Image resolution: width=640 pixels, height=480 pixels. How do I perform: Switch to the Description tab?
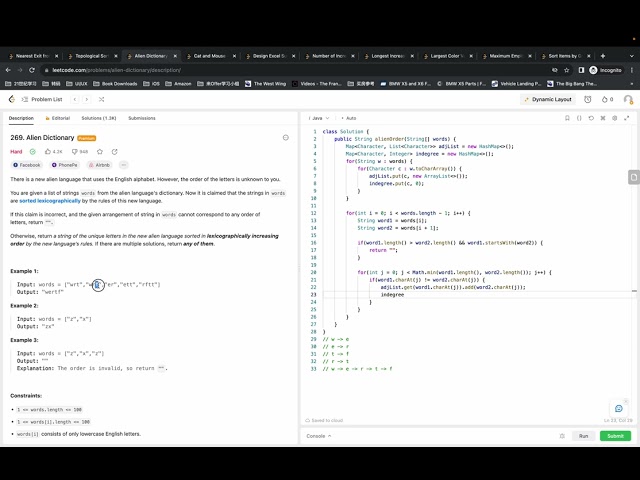coord(21,118)
